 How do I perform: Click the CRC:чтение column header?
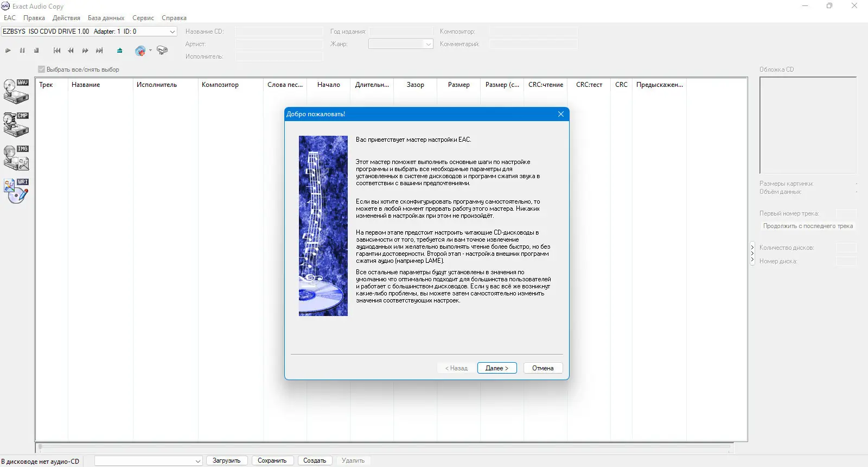click(x=546, y=85)
